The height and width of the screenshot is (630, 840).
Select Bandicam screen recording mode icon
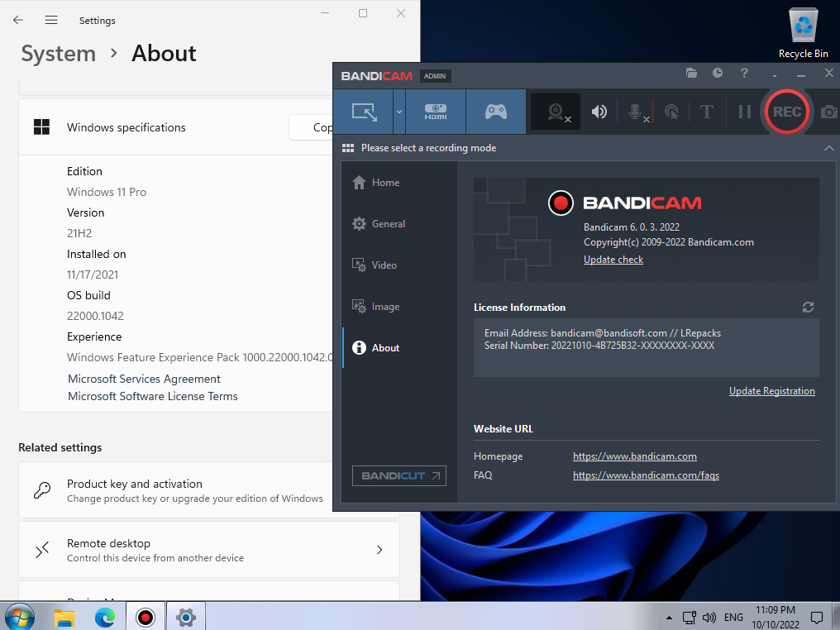pos(364,112)
